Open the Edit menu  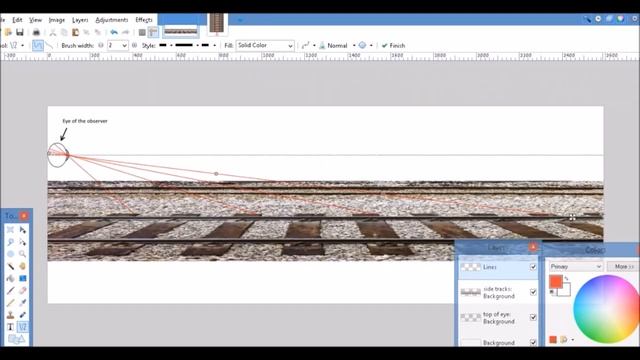pos(17,20)
